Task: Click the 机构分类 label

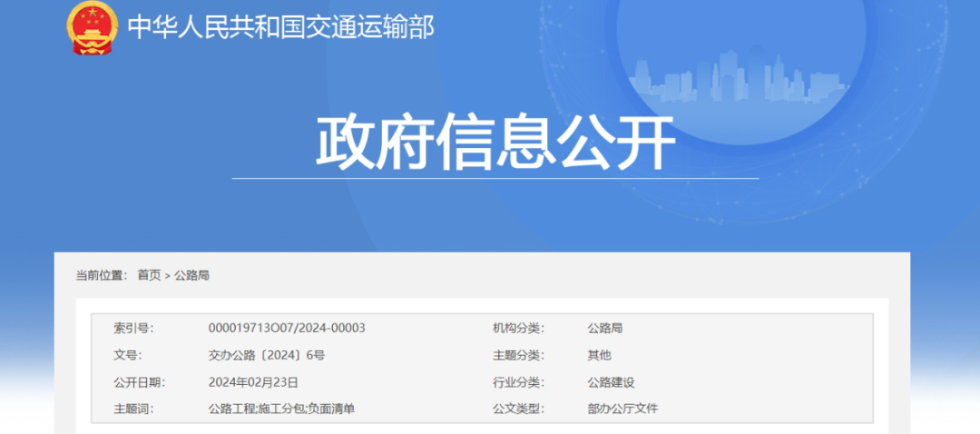Action: pyautogui.click(x=518, y=329)
